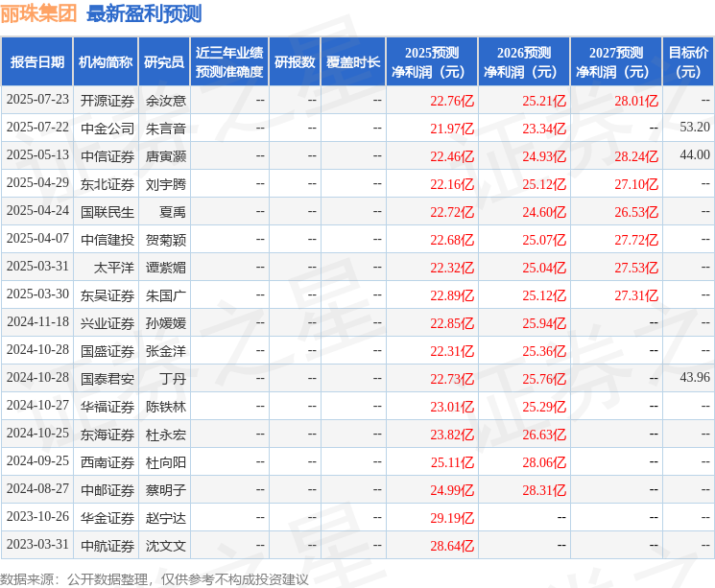Click analyst name 沈文文

pyautogui.click(x=165, y=546)
